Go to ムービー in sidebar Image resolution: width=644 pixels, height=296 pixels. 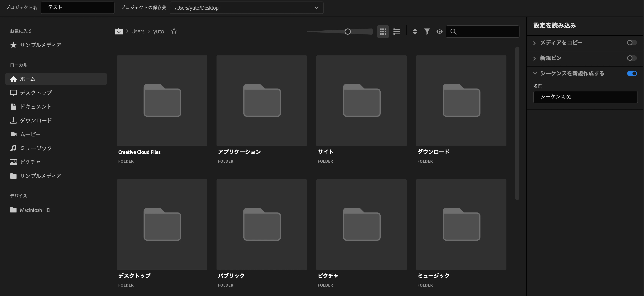click(30, 134)
